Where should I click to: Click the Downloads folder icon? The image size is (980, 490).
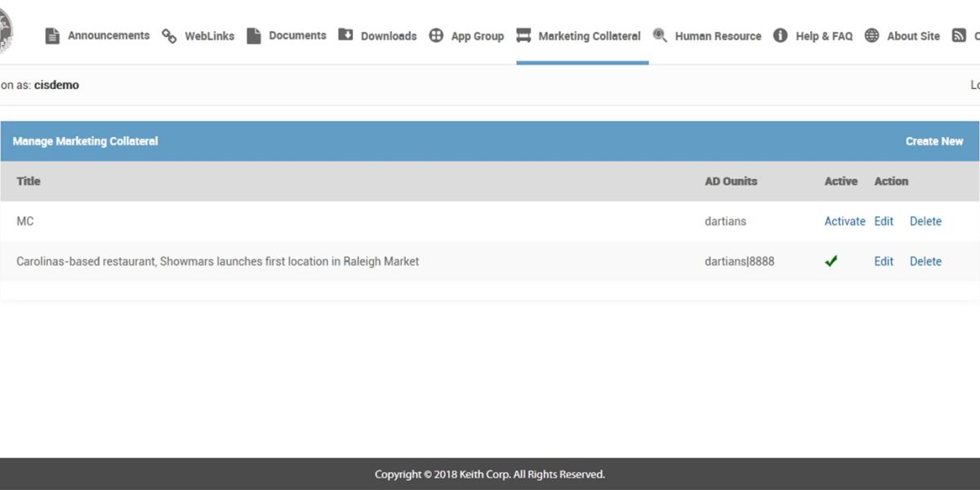345,36
